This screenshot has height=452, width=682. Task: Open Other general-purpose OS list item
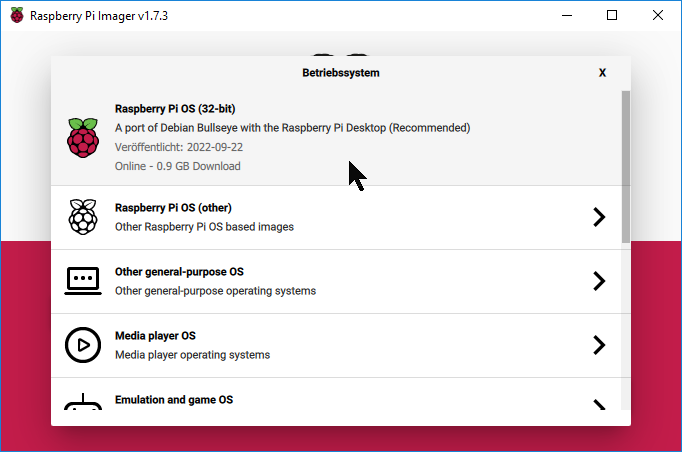tap(300, 281)
